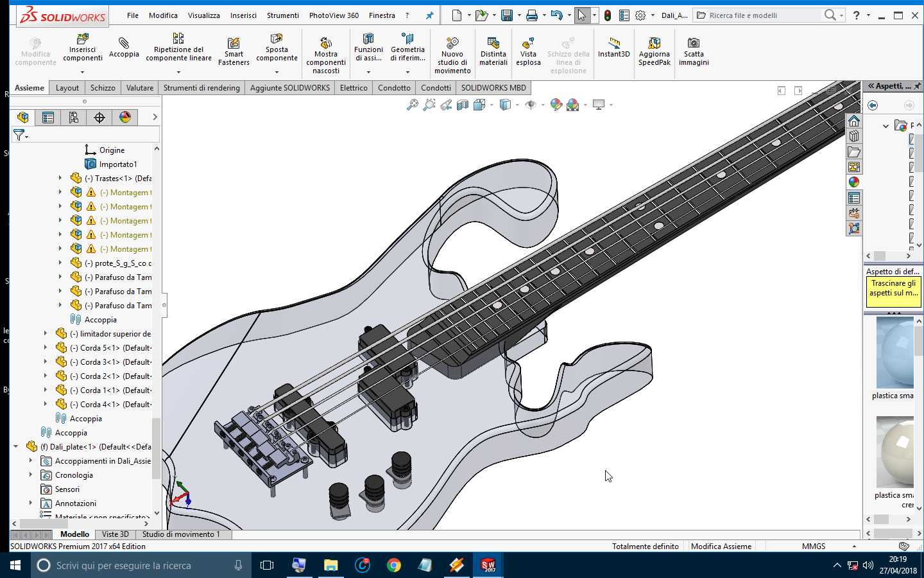Image resolution: width=924 pixels, height=578 pixels.
Task: Toggle Instant3D mode
Action: pos(613,48)
